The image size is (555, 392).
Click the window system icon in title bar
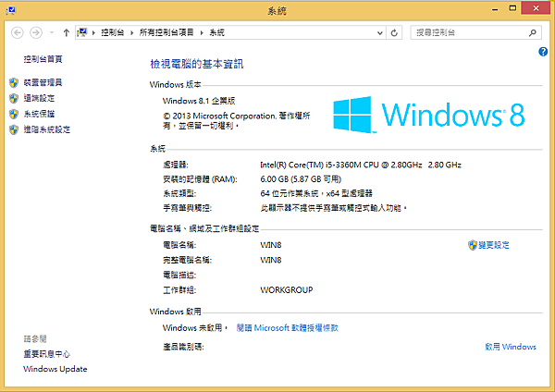pos(11,10)
